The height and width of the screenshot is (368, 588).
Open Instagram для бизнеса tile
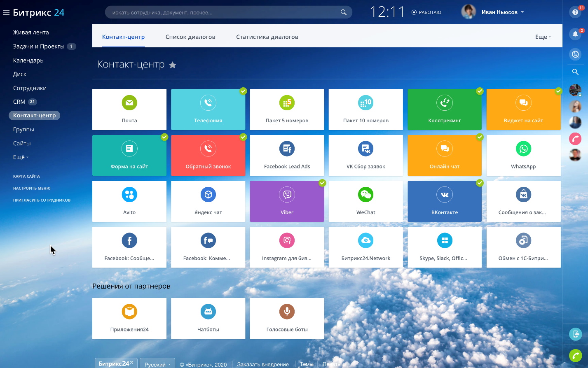[287, 247]
